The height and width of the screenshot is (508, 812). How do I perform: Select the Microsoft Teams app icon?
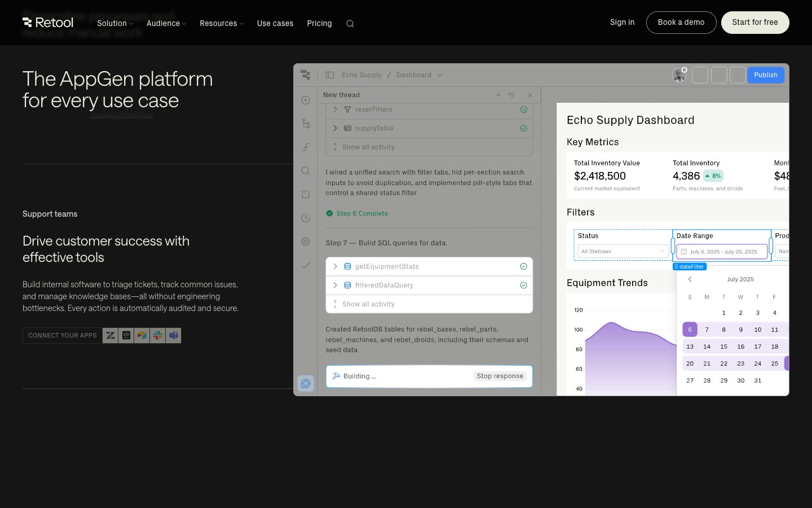point(174,335)
